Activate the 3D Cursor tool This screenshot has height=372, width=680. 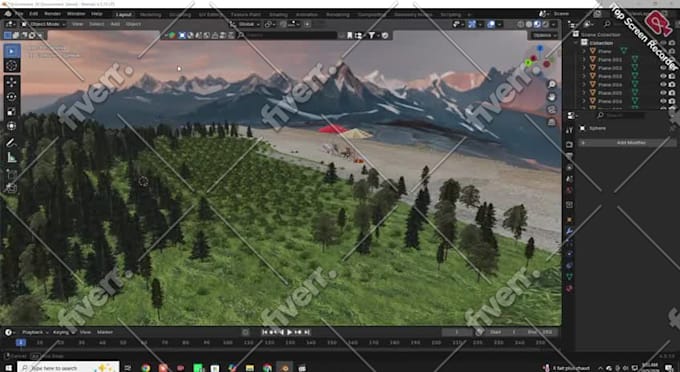click(12, 65)
